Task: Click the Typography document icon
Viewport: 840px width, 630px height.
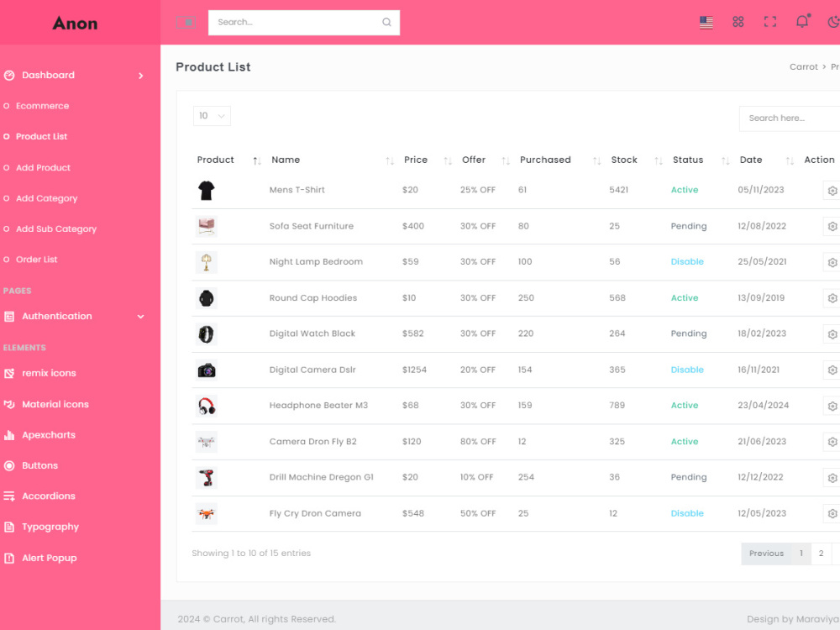Action: pos(9,528)
